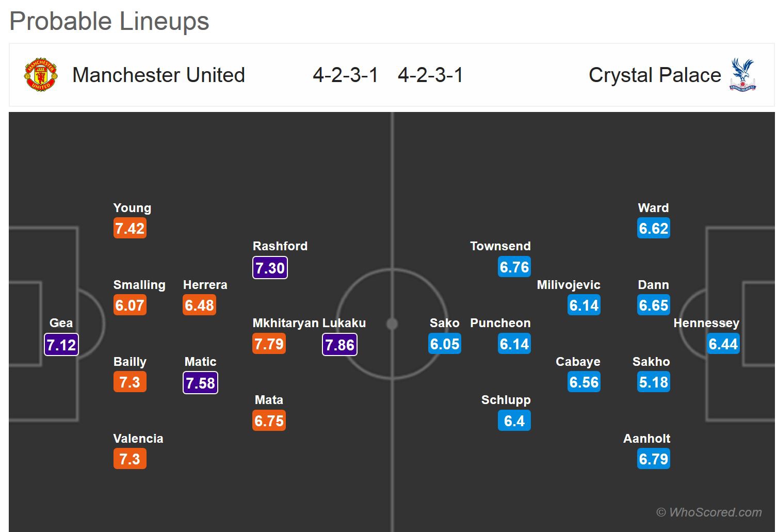Click Sakho's 5.18 rating badge
Viewport: 777px width, 532px height.
tap(653, 382)
